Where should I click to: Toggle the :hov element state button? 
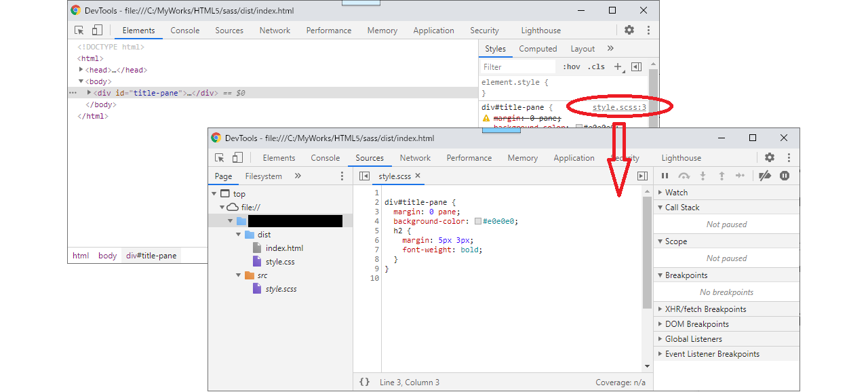pos(572,66)
